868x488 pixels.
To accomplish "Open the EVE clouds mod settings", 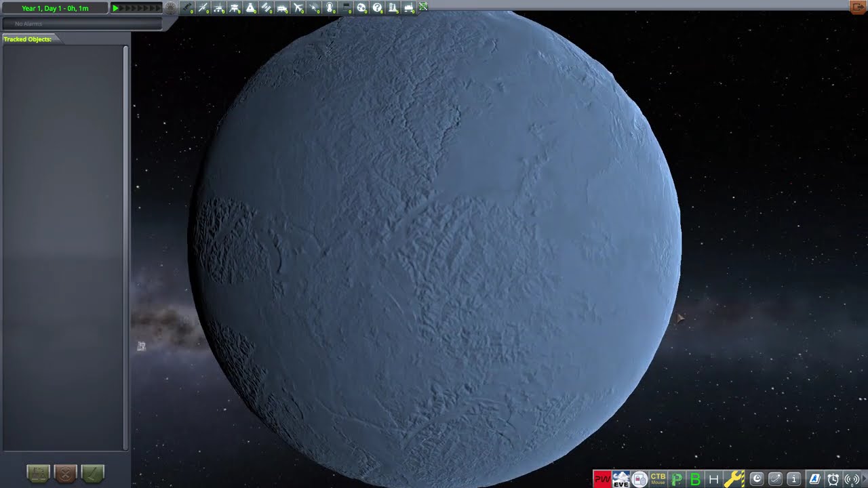I will pos(621,479).
